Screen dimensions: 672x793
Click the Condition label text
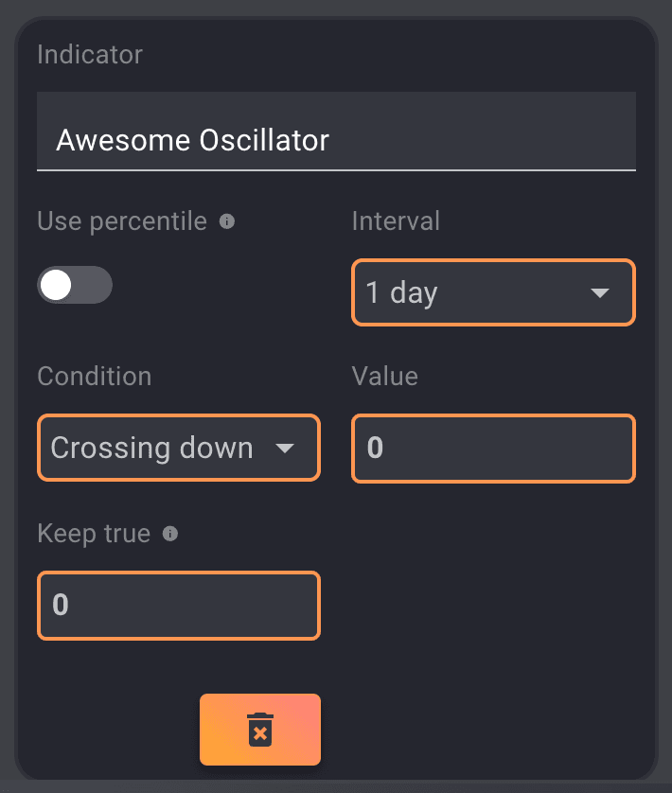pyautogui.click(x=94, y=377)
